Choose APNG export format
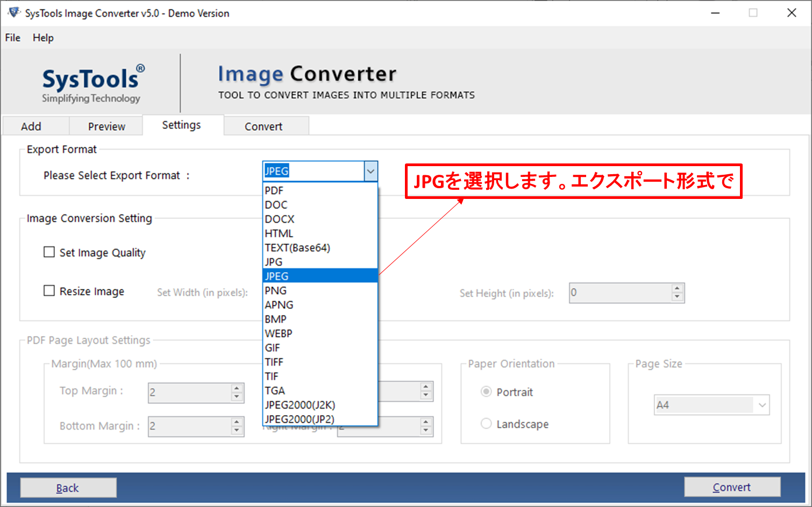This screenshot has height=507, width=812. (320, 304)
